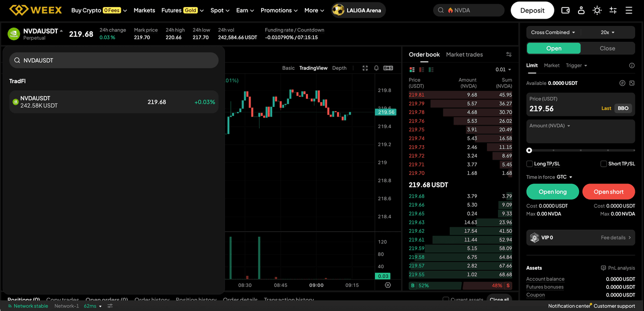Expand the 0.01 order book precision dropdown
The width and height of the screenshot is (644, 311).
coord(503,69)
